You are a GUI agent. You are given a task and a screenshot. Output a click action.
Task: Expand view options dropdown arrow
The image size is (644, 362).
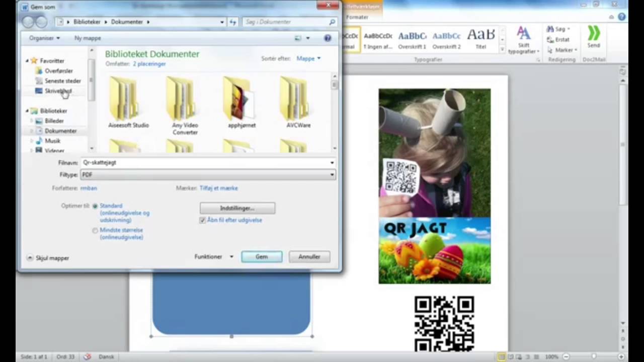[308, 38]
